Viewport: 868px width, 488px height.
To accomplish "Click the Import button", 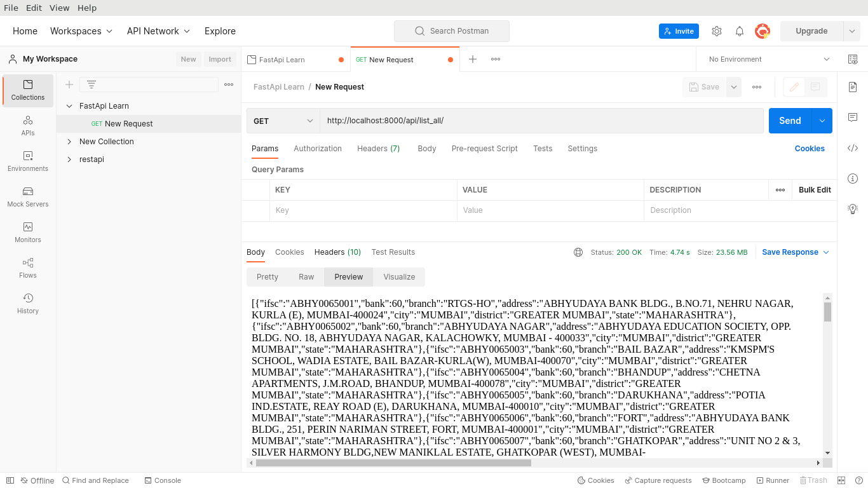I will 220,59.
